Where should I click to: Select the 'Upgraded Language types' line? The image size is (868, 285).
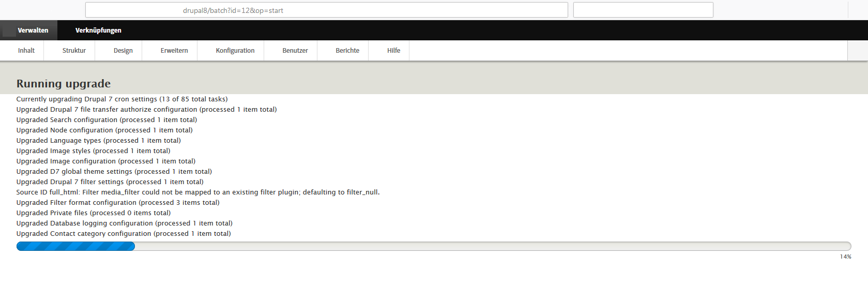[x=99, y=141]
